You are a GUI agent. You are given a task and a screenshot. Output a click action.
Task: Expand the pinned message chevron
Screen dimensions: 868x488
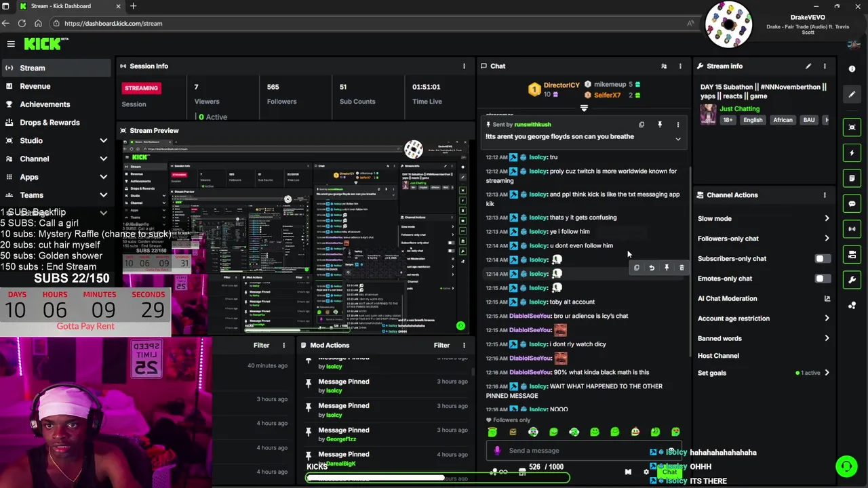pyautogui.click(x=677, y=139)
